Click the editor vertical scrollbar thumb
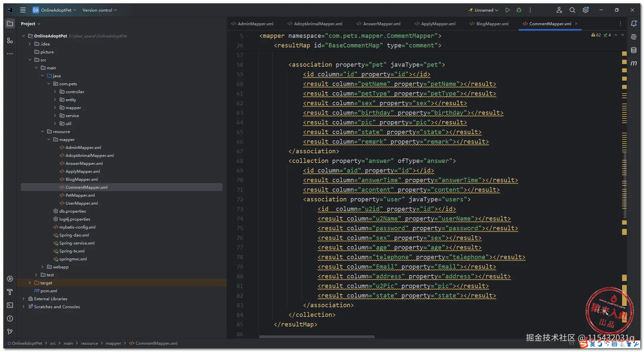This screenshot has width=644, height=352. (x=624, y=184)
